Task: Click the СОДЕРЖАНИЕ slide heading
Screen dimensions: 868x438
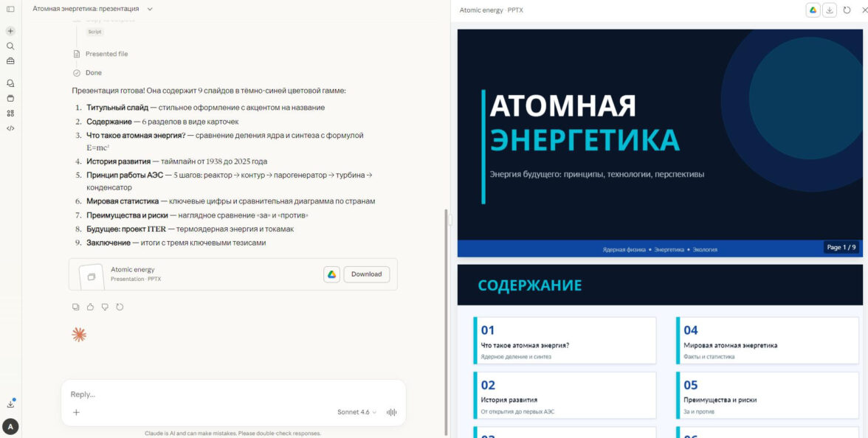Action: pos(529,285)
